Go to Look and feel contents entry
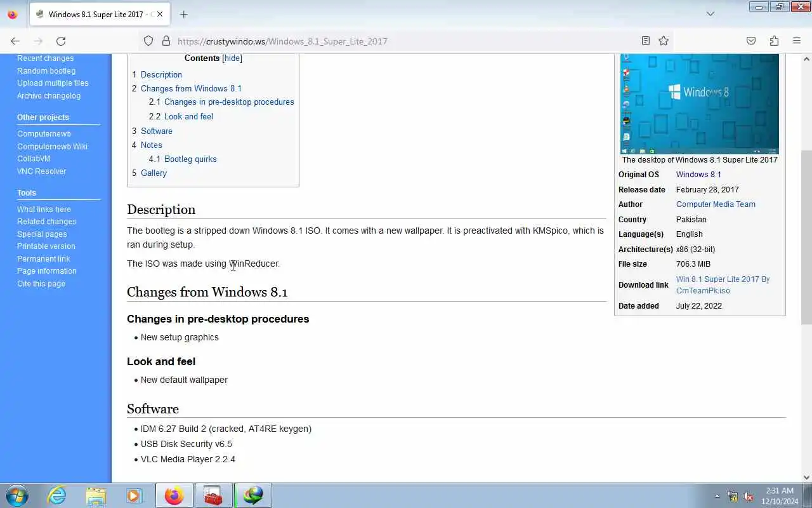 tap(188, 116)
